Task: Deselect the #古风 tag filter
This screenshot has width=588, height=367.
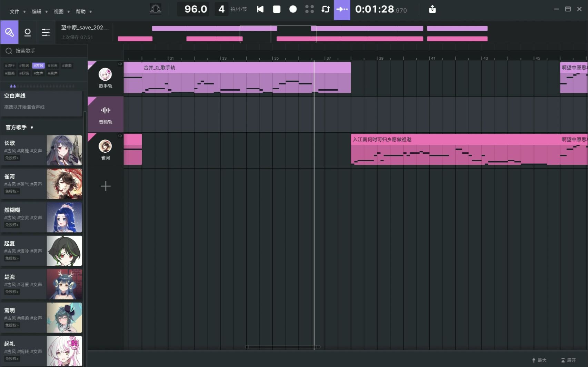Action: tap(38, 65)
